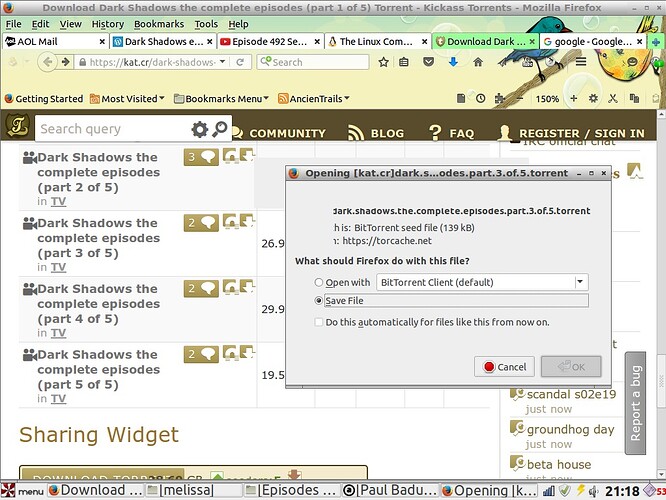Click the magnifier in KAT search box
This screenshot has height=500, width=666.
220,129
